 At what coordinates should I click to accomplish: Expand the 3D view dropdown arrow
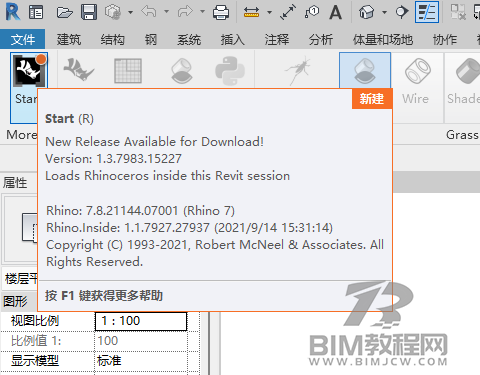point(384,13)
